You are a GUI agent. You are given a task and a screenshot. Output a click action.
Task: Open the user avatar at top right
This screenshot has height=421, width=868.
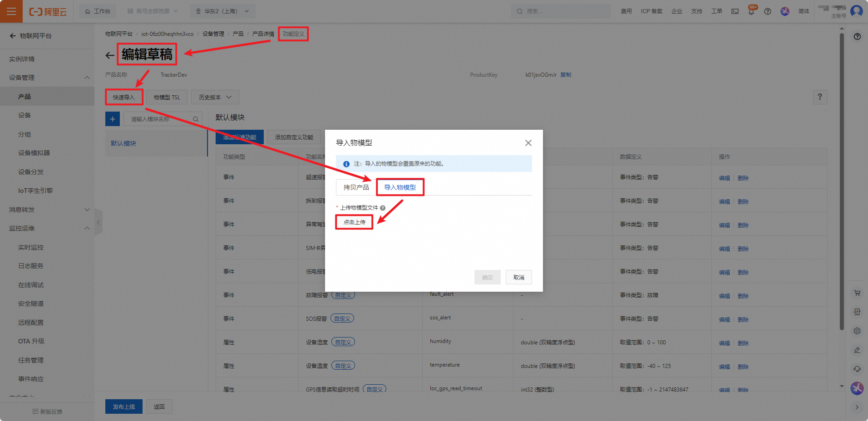click(856, 11)
